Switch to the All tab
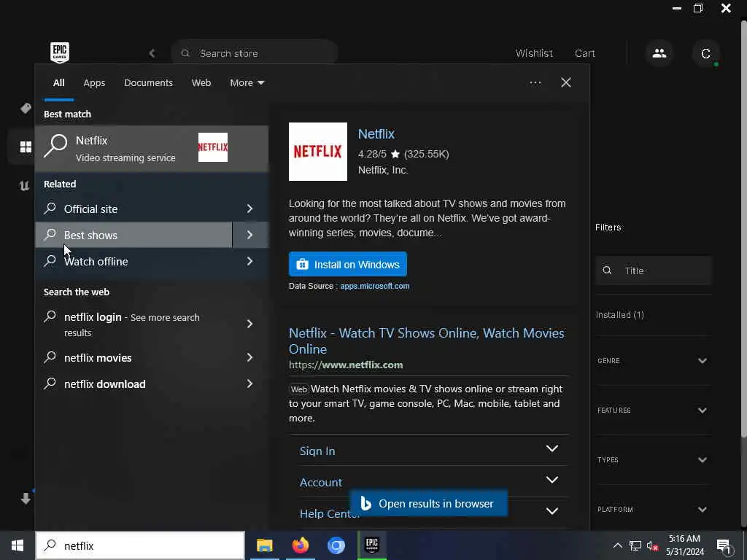The height and width of the screenshot is (560, 747). pos(58,82)
